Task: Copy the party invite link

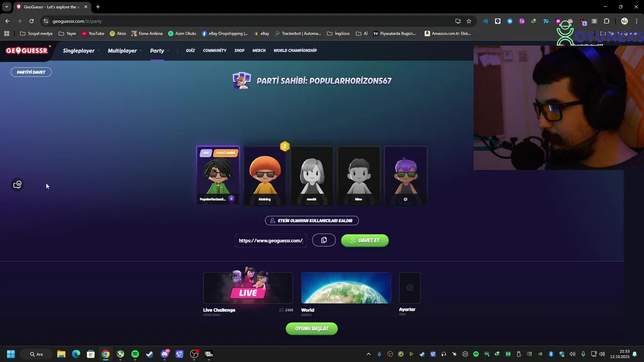Action: 324,240
